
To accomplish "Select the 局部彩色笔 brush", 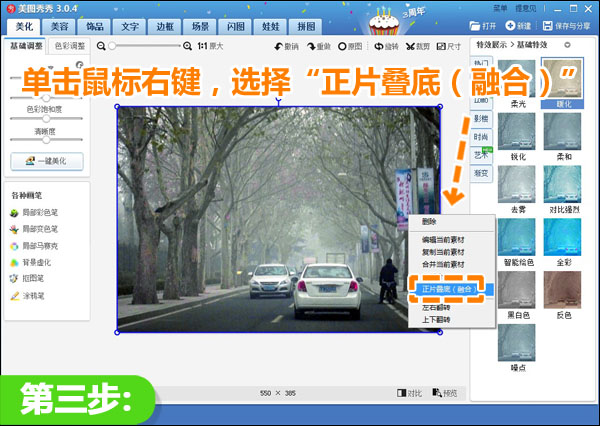I will (x=34, y=212).
